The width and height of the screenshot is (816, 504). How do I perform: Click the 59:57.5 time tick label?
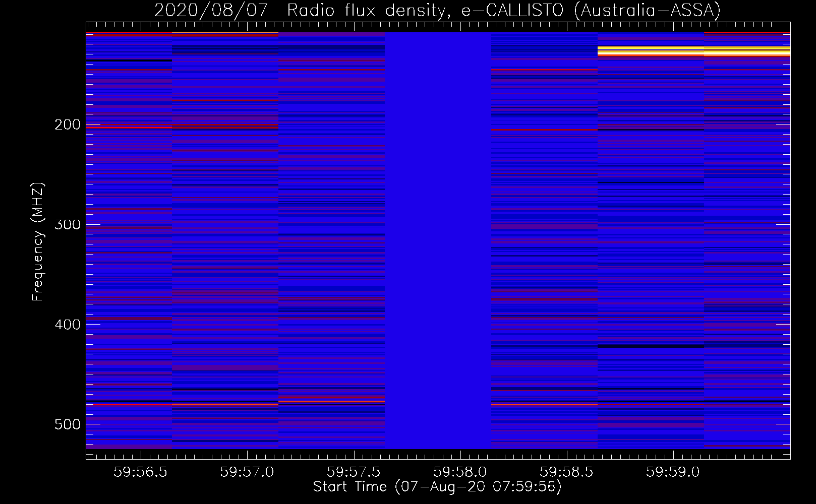click(x=354, y=472)
